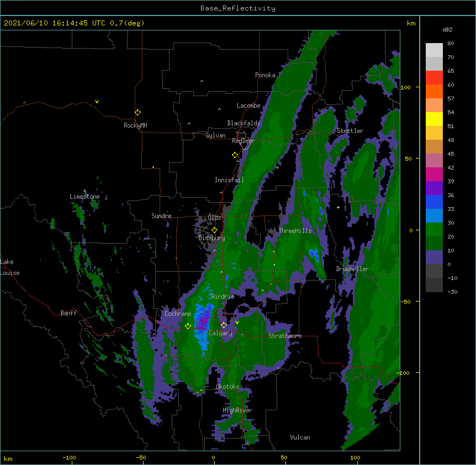Click the dark green 10-20 dBZ legend swatch

pos(434,243)
